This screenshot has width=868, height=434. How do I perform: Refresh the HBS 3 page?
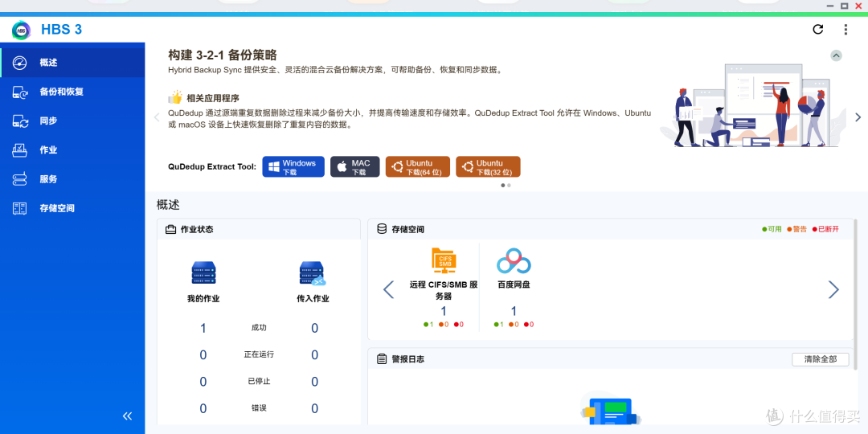[x=817, y=30]
